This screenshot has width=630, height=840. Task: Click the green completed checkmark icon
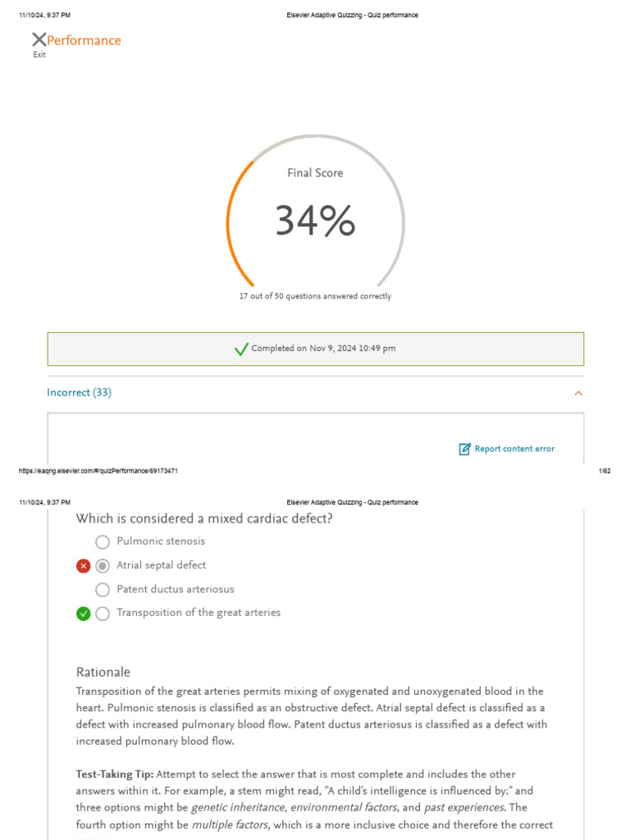point(241,349)
